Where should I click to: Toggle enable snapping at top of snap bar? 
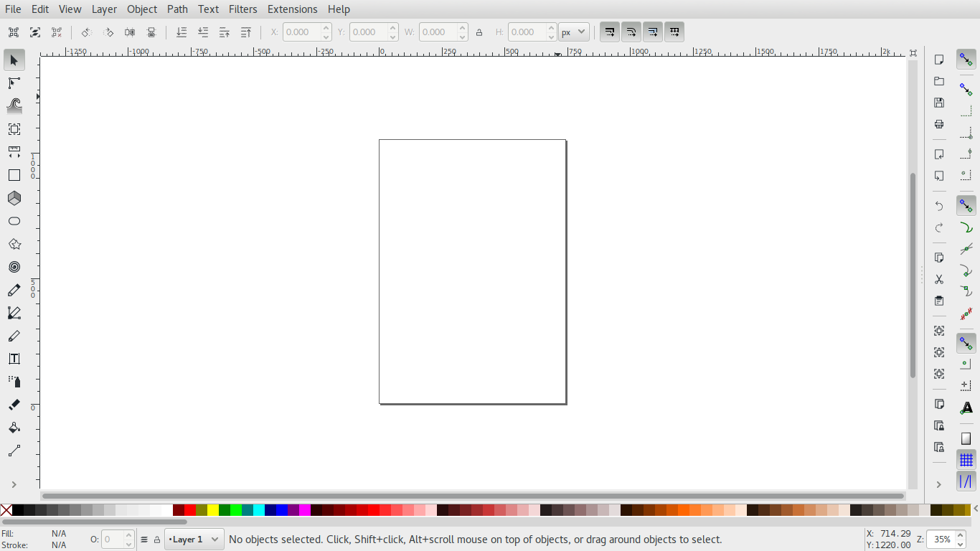pyautogui.click(x=966, y=60)
